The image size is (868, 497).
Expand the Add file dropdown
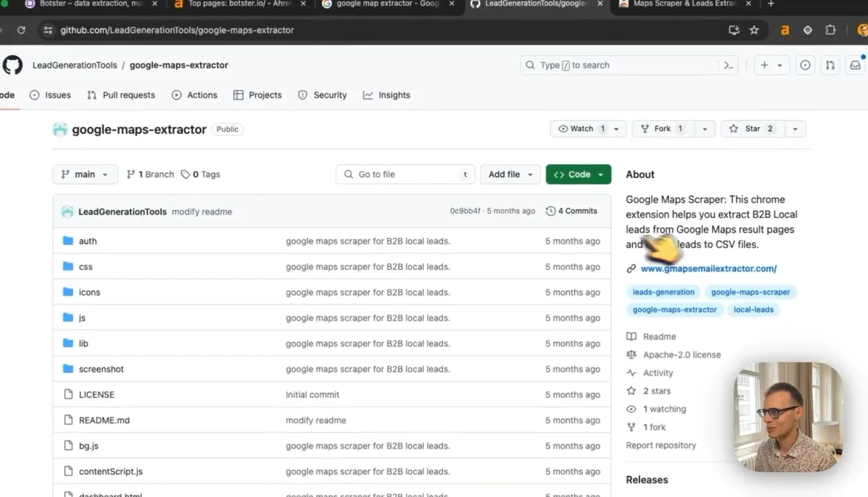pos(511,175)
